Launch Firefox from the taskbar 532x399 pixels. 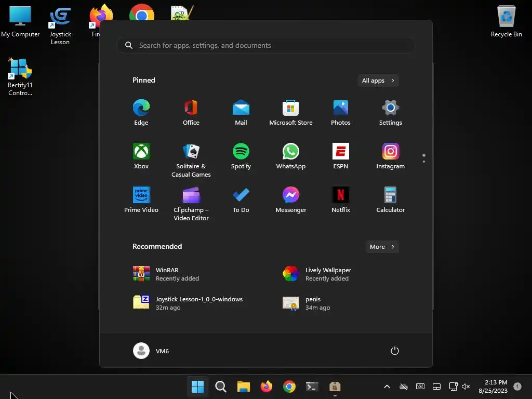coord(267,387)
